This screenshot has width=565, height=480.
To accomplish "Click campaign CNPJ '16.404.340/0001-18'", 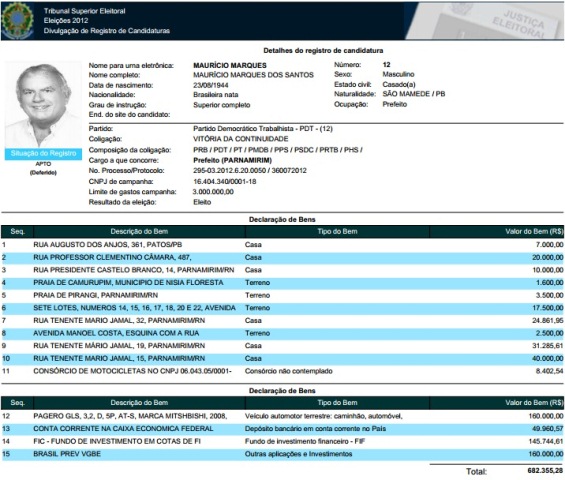I will 225,181.
